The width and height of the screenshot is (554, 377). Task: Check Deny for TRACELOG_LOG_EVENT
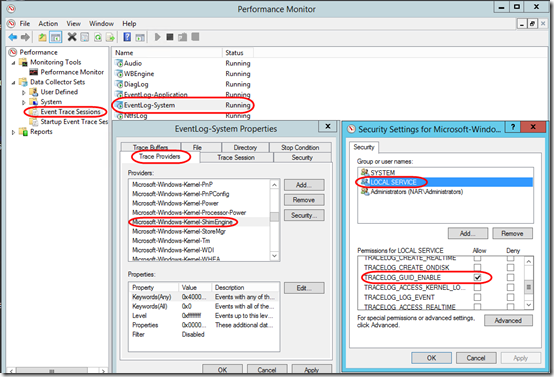(x=511, y=297)
